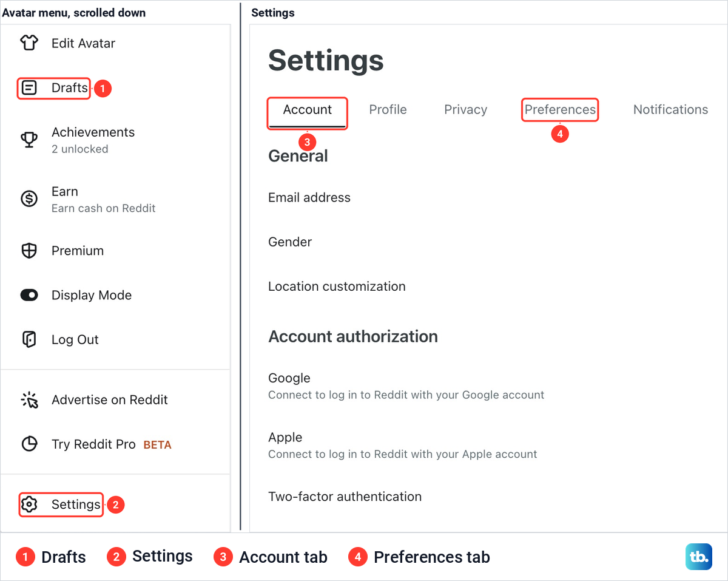The height and width of the screenshot is (581, 728).
Task: Click the Advertise on Reddit cursor icon
Action: (29, 399)
